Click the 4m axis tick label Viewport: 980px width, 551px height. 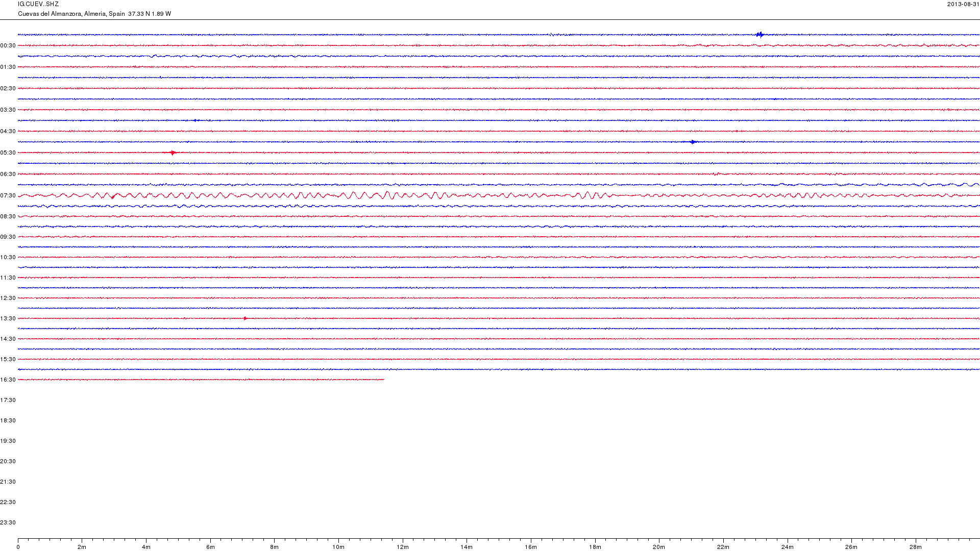(x=146, y=547)
